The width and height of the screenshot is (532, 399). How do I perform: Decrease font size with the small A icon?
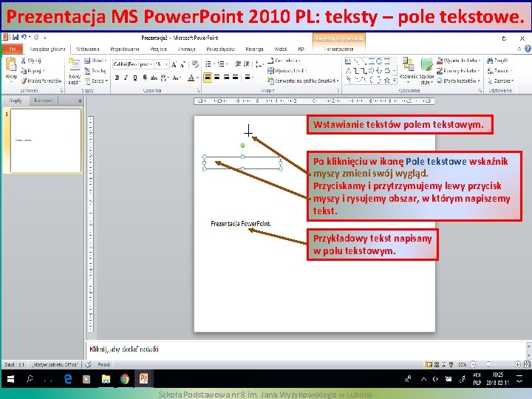point(183,64)
